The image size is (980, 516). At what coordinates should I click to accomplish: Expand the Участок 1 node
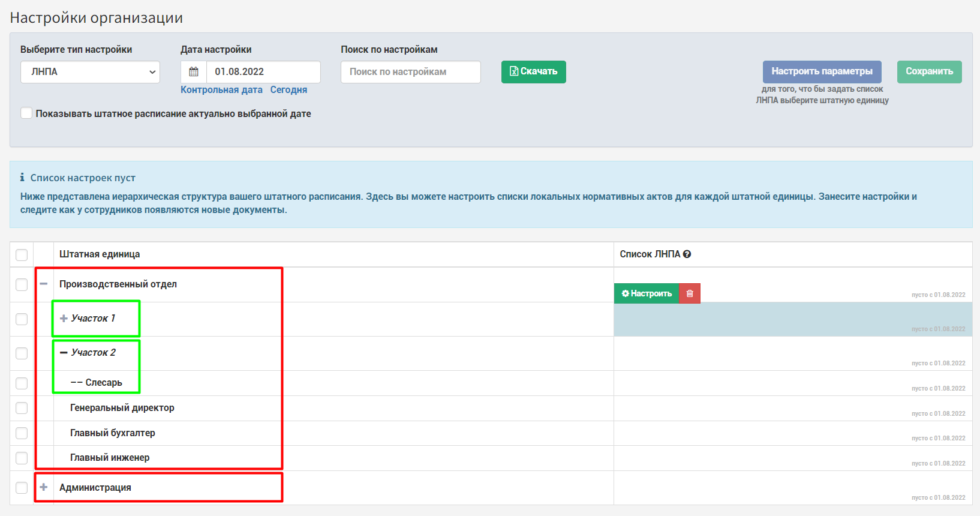point(64,319)
